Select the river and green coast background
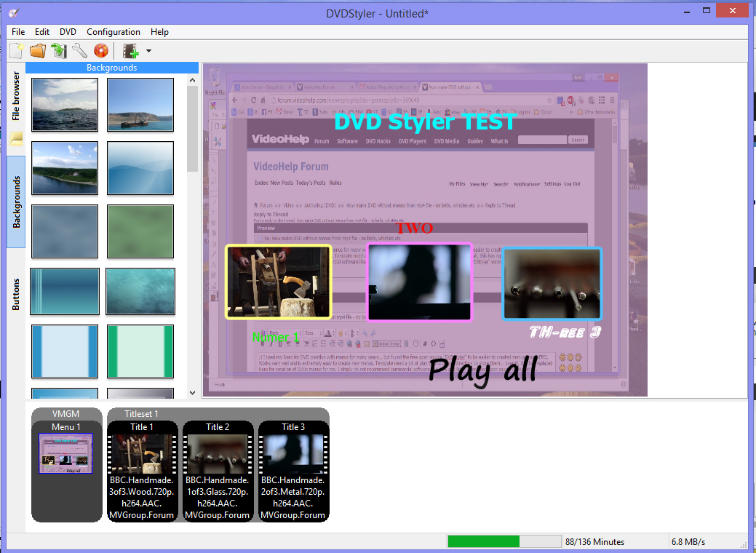This screenshot has height=553, width=756. pyautogui.click(x=65, y=168)
